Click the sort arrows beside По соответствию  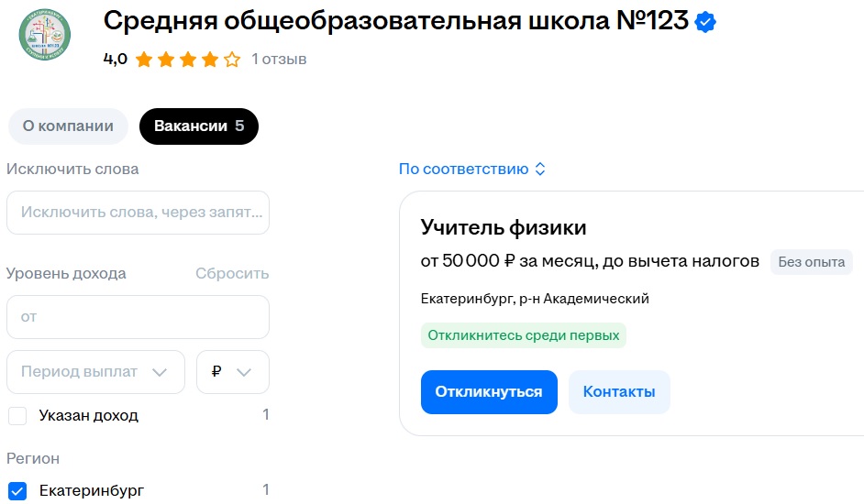pos(540,170)
